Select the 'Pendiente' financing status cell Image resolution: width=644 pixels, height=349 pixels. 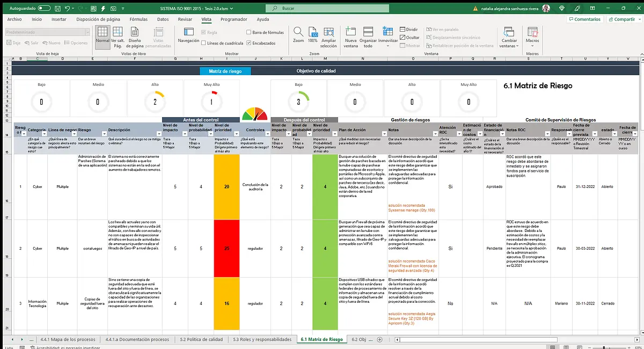tap(494, 249)
